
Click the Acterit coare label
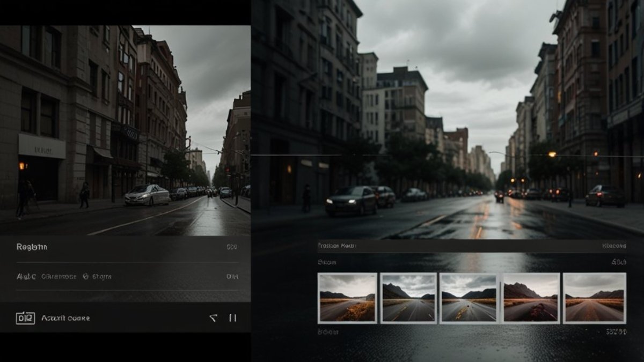pos(65,318)
